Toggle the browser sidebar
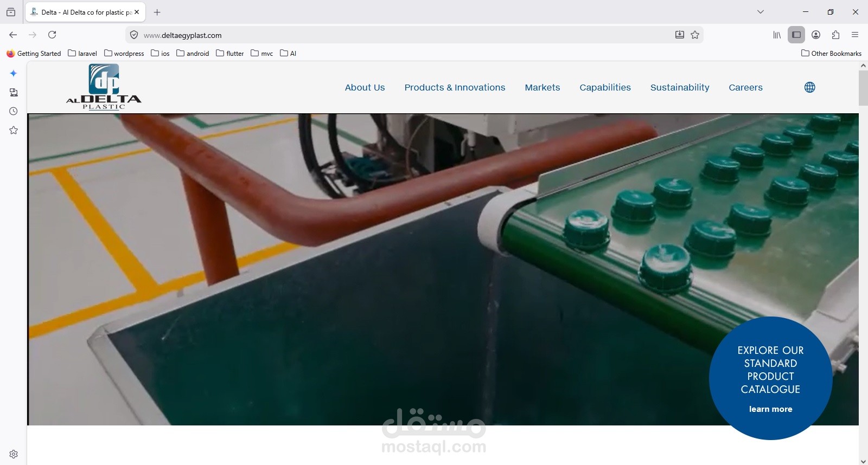868x465 pixels. [796, 35]
